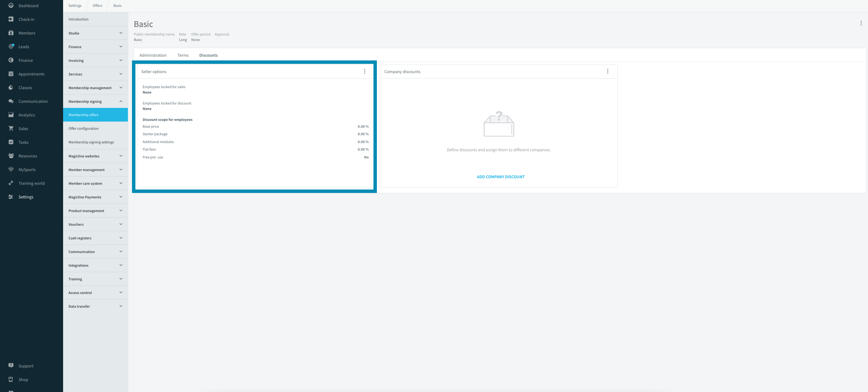Click the Employees locked for discount label
The image size is (868, 392).
(x=167, y=103)
